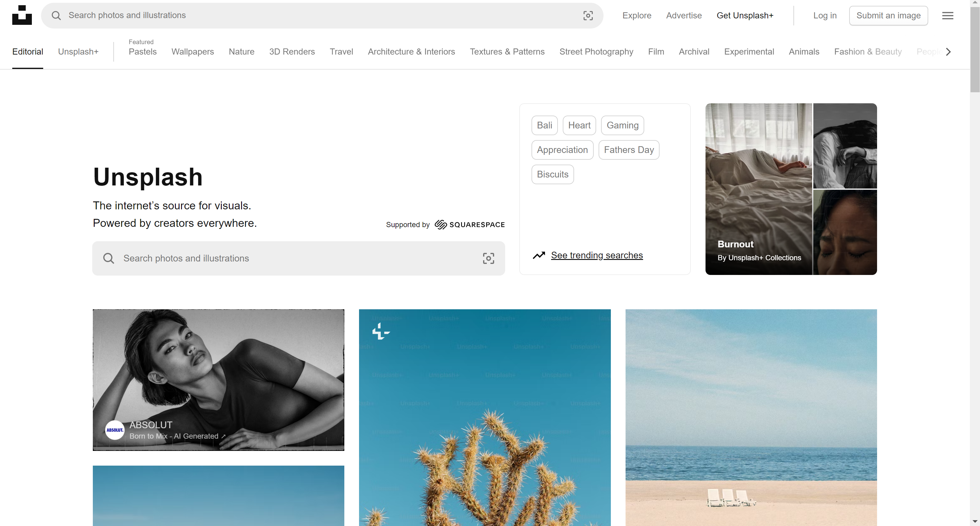Click the Squarespace logo
Image resolution: width=980 pixels, height=526 pixels.
point(469,225)
